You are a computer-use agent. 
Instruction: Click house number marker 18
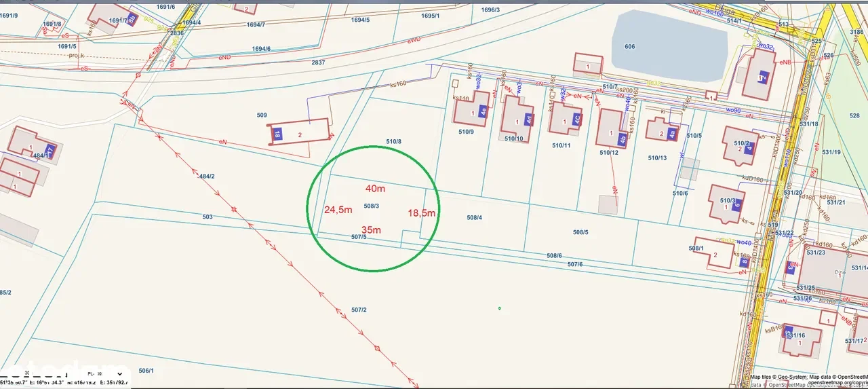[277, 134]
